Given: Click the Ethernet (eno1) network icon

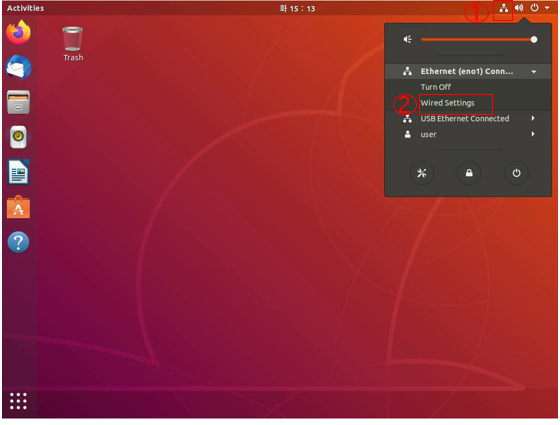Looking at the screenshot, I should pyautogui.click(x=407, y=71).
